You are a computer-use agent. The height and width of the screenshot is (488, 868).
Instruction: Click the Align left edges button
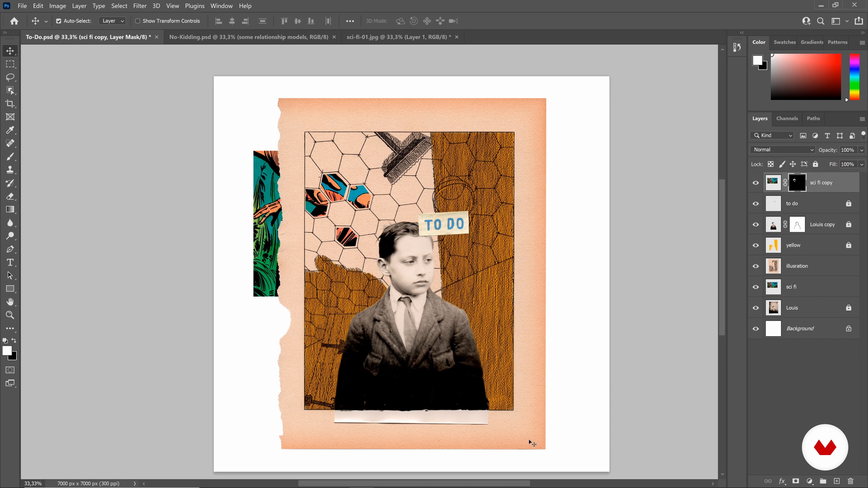(219, 21)
